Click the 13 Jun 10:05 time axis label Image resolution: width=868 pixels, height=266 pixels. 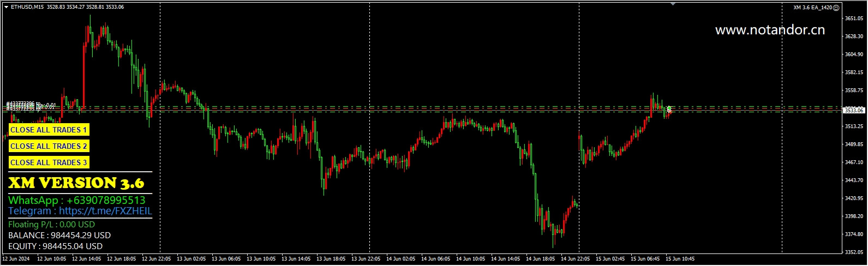pyautogui.click(x=260, y=259)
